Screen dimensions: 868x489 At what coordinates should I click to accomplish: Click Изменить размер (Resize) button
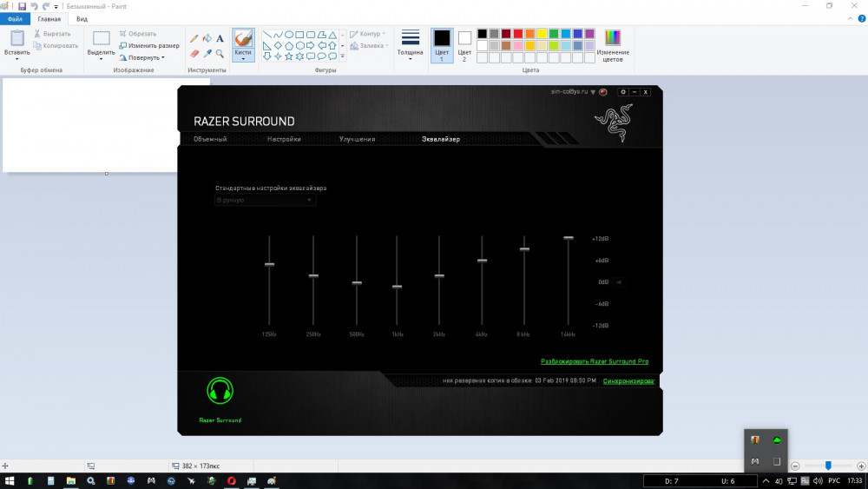[x=149, y=46]
